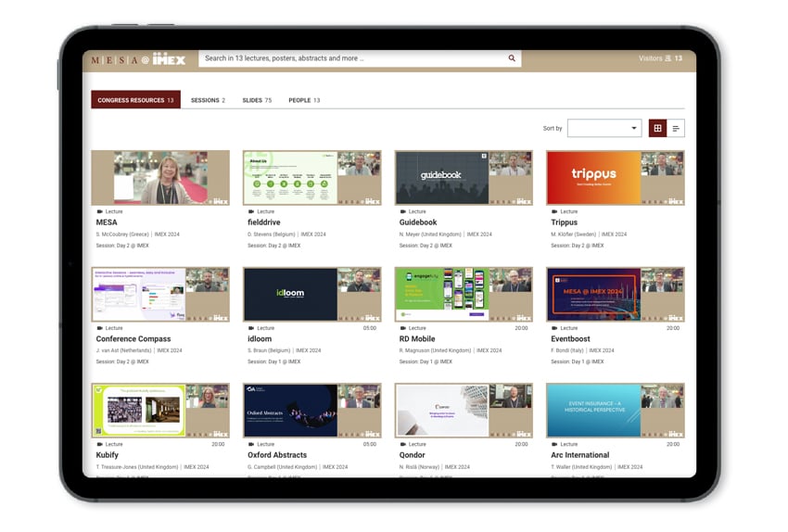Switch to grid view layout
This screenshot has width=788, height=532.
pos(657,128)
